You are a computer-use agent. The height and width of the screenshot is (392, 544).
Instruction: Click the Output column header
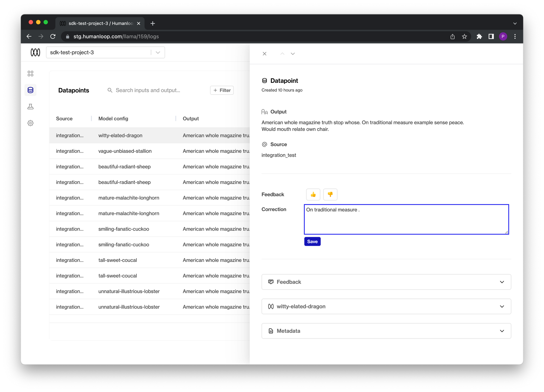point(191,118)
